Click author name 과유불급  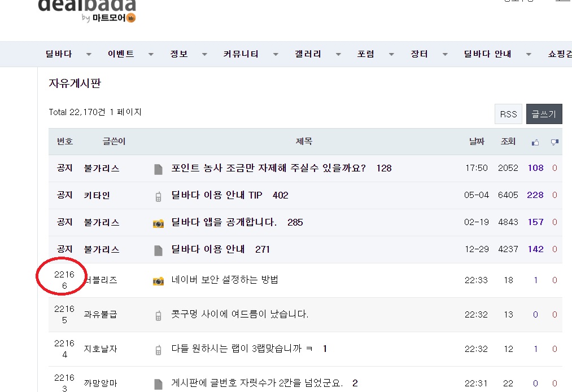tap(101, 315)
